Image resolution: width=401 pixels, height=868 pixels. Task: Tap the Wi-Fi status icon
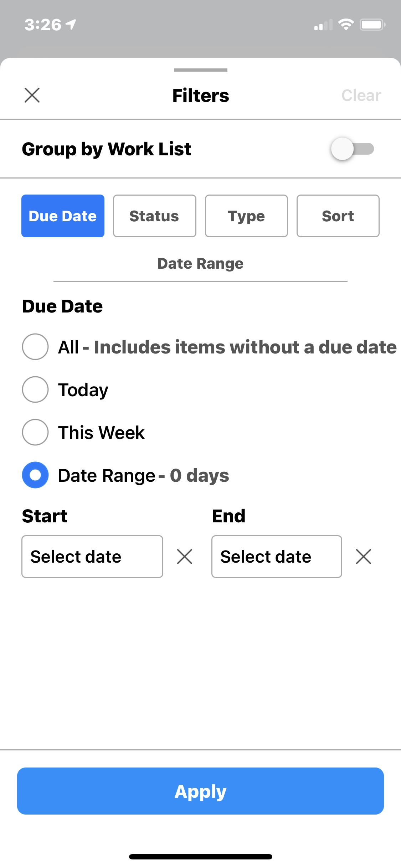tap(346, 25)
